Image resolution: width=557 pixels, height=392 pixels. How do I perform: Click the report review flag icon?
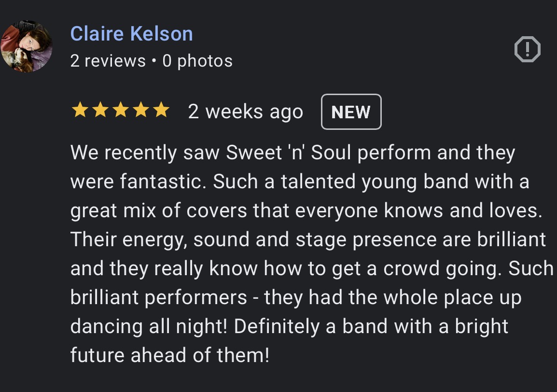click(527, 49)
